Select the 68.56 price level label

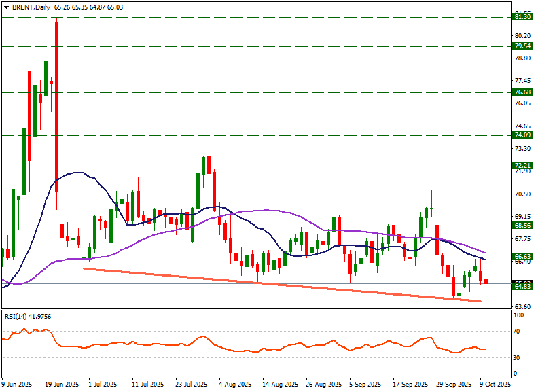click(x=522, y=225)
